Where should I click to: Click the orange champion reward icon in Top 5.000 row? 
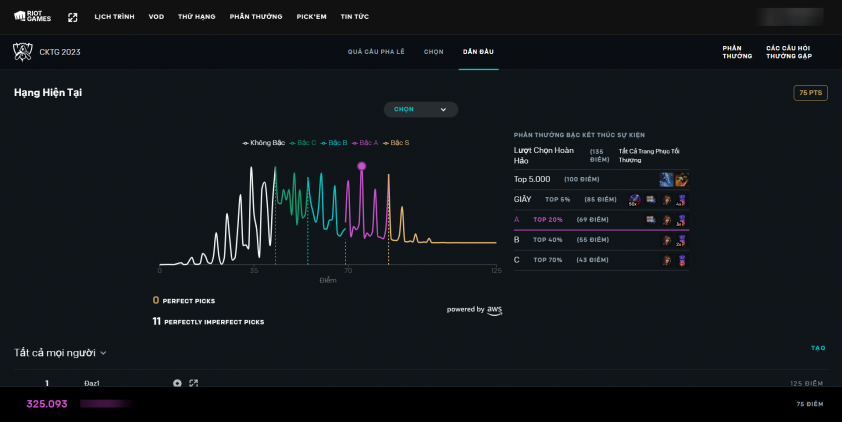click(682, 179)
